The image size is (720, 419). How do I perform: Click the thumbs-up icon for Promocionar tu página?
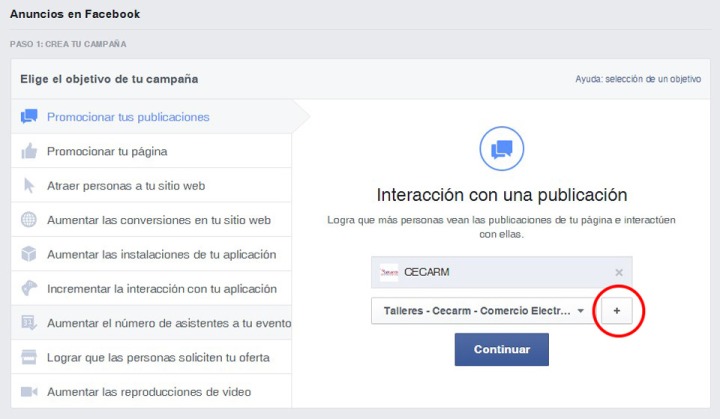click(29, 151)
